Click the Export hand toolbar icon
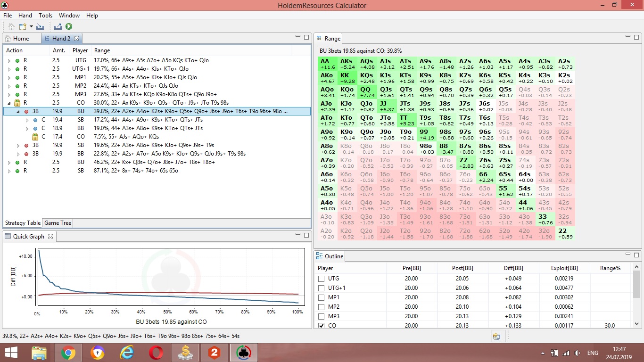 click(x=58, y=27)
